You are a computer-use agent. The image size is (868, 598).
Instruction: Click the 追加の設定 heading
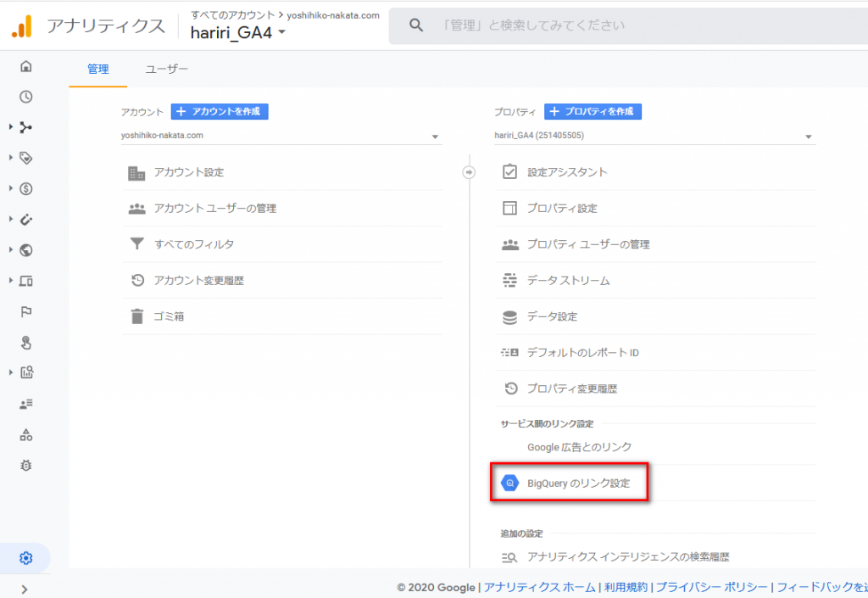point(521,534)
